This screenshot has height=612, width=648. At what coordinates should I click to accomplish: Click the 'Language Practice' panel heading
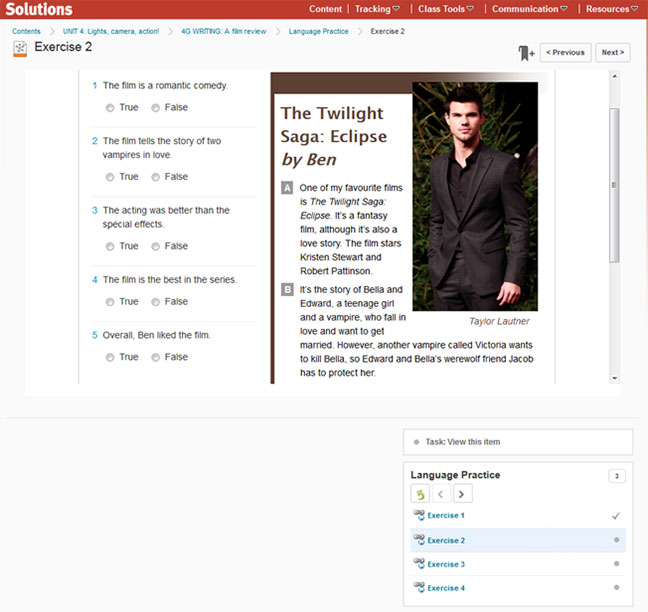455,475
